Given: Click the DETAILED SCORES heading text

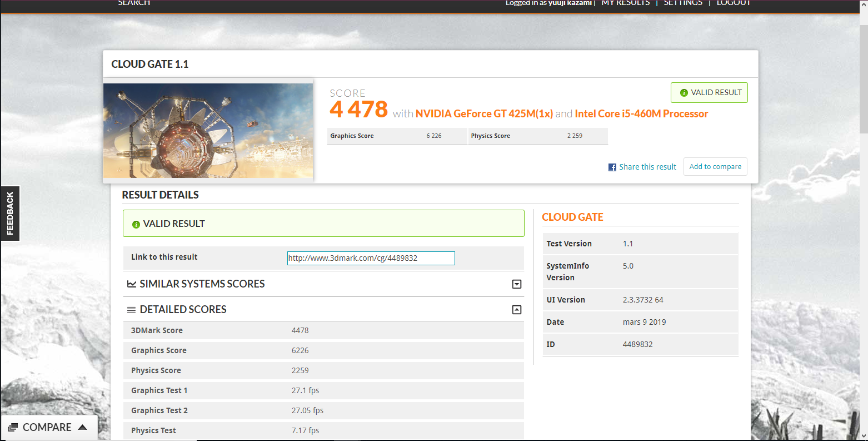Looking at the screenshot, I should point(183,310).
